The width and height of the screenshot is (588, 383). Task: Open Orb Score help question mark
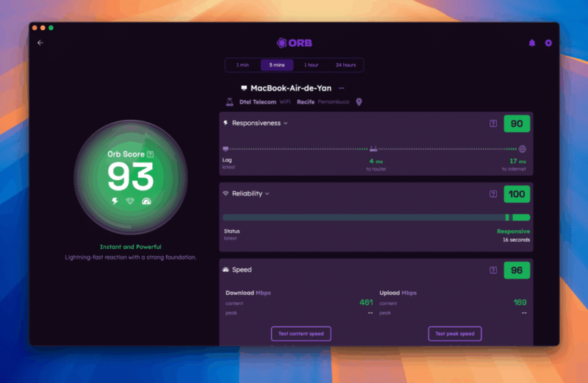[x=150, y=154]
